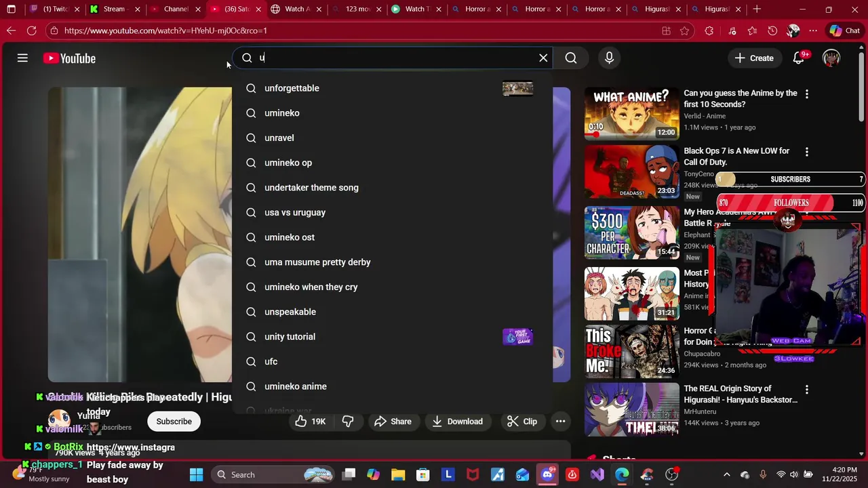Viewport: 868px width, 488px height.
Task: Open the REAL Origin Story of Higurashi title
Action: [741, 394]
